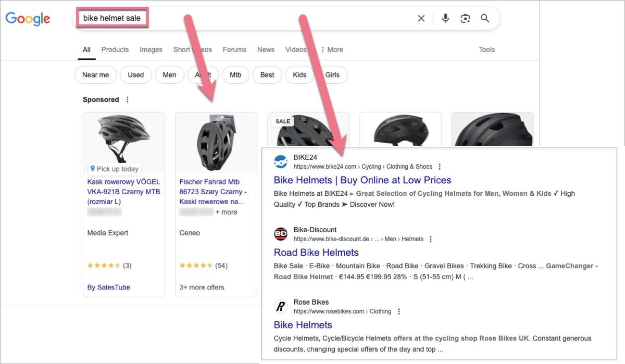Open the 'Road Bike Helmets' result link
The height and width of the screenshot is (364, 625).
[x=316, y=253]
